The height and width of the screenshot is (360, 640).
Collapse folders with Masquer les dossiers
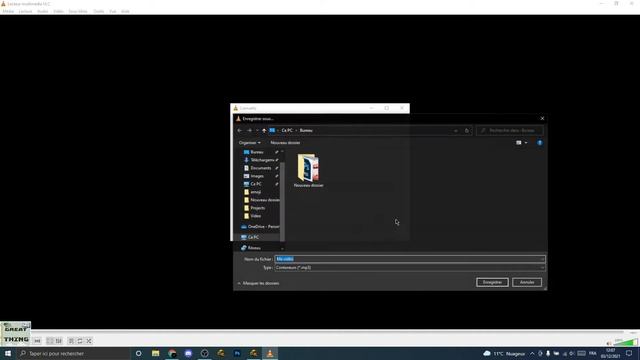(x=259, y=283)
